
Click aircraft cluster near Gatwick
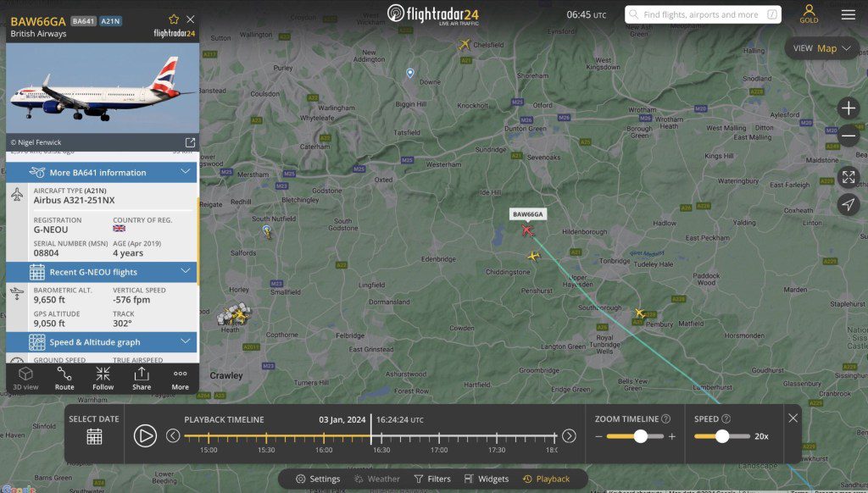pos(235,313)
